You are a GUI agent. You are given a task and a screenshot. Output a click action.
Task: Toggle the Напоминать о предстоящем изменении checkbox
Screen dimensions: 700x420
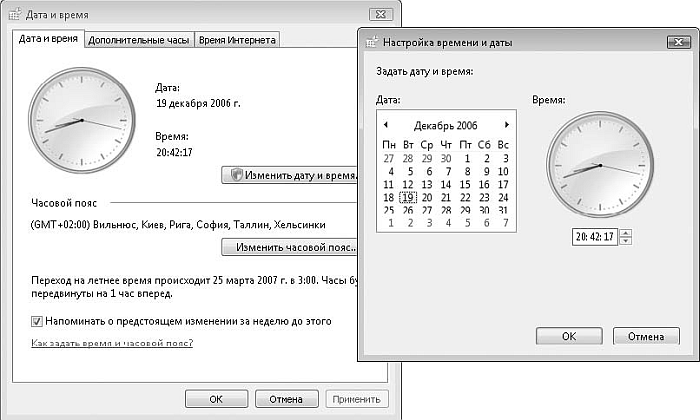[38, 322]
